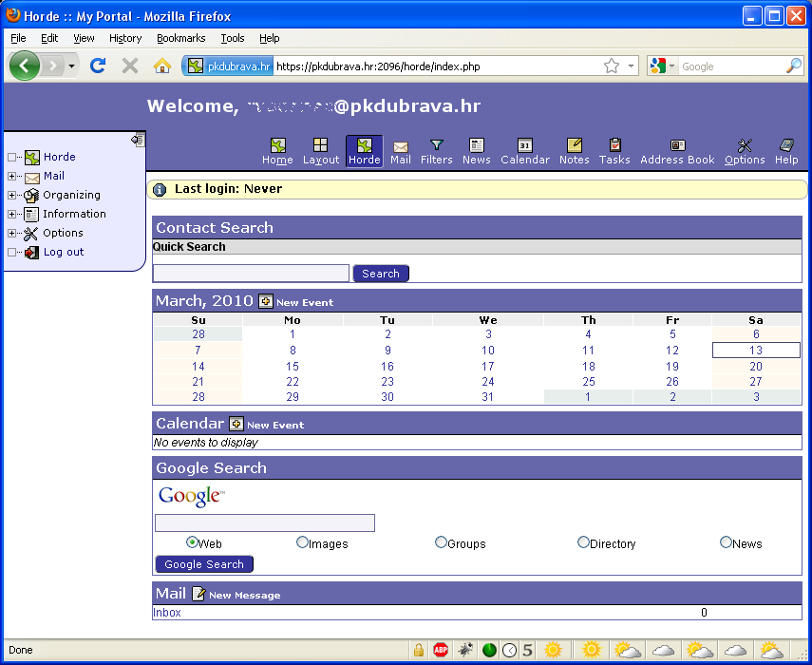Open the Filters toolbar icon
The image size is (812, 665).
click(436, 151)
